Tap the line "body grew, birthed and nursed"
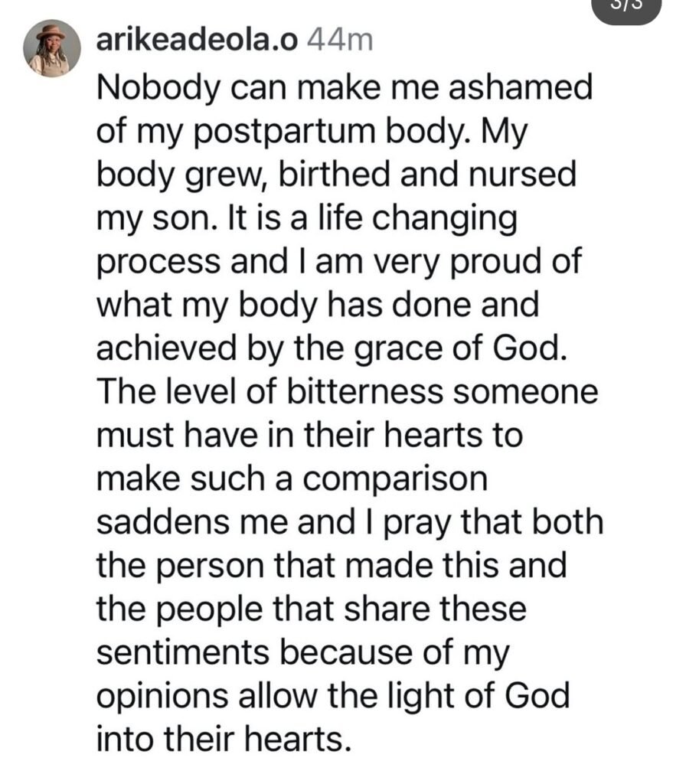This screenshot has height=784, width=686. tap(335, 177)
